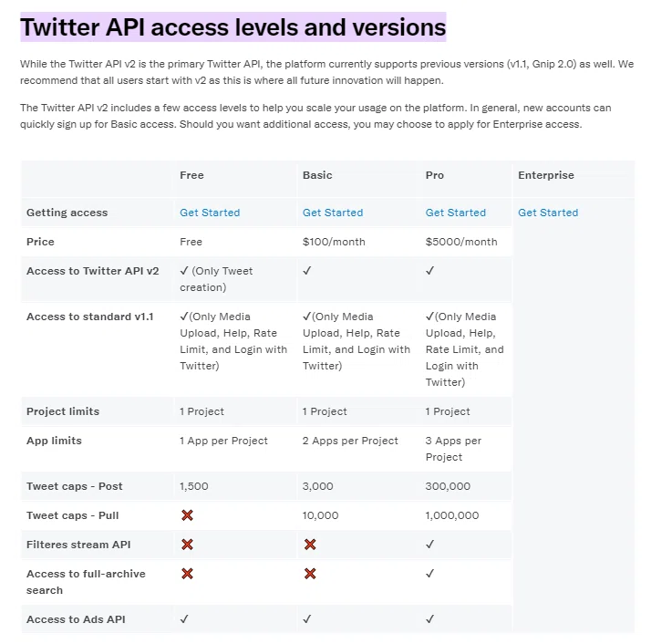The height and width of the screenshot is (644, 651).
Task: Click the red X for Basic full-archive search
Action: (x=310, y=574)
